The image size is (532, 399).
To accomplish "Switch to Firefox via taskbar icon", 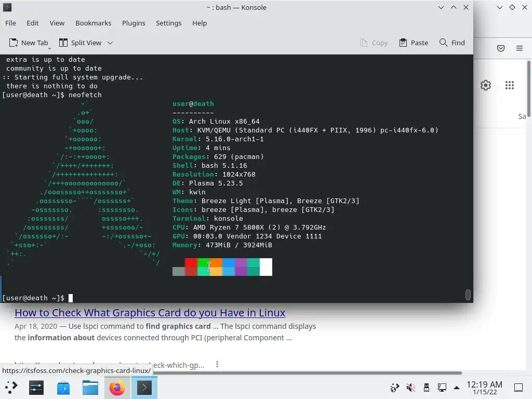I will [117, 388].
